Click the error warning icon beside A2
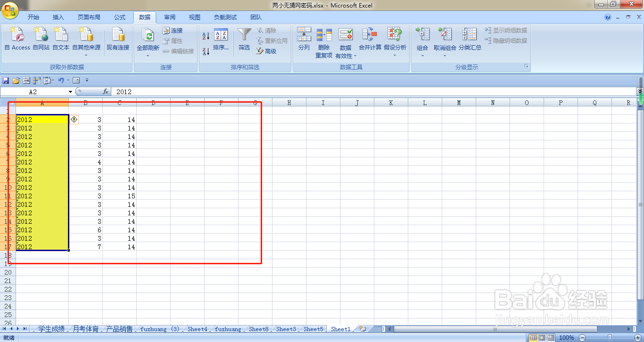Viewport: 644px width, 342px height. [74, 120]
